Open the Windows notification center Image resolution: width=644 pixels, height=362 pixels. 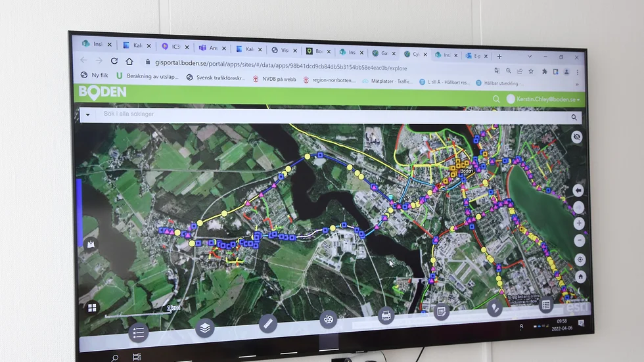(x=581, y=323)
